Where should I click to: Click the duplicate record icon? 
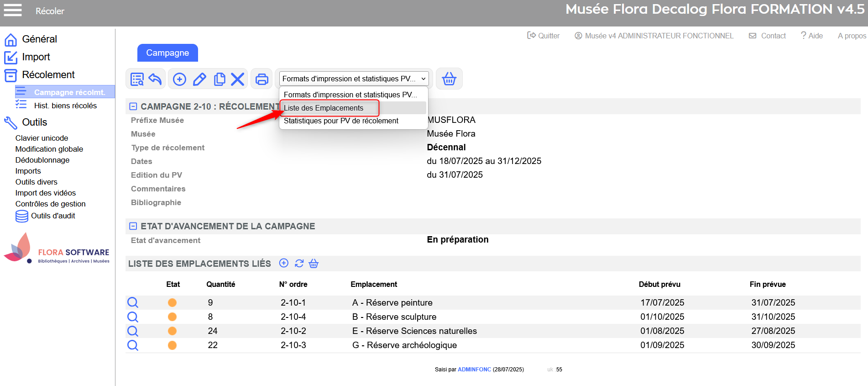[220, 79]
